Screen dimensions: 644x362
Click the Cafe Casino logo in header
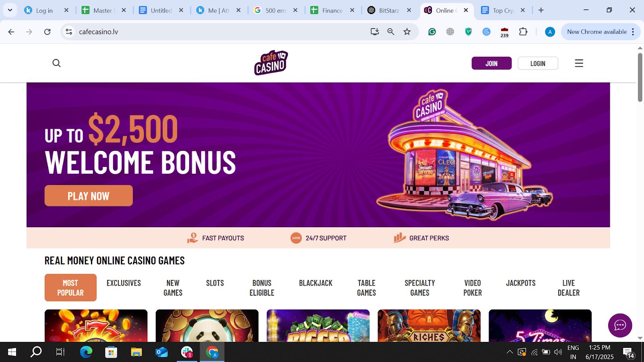tap(271, 63)
